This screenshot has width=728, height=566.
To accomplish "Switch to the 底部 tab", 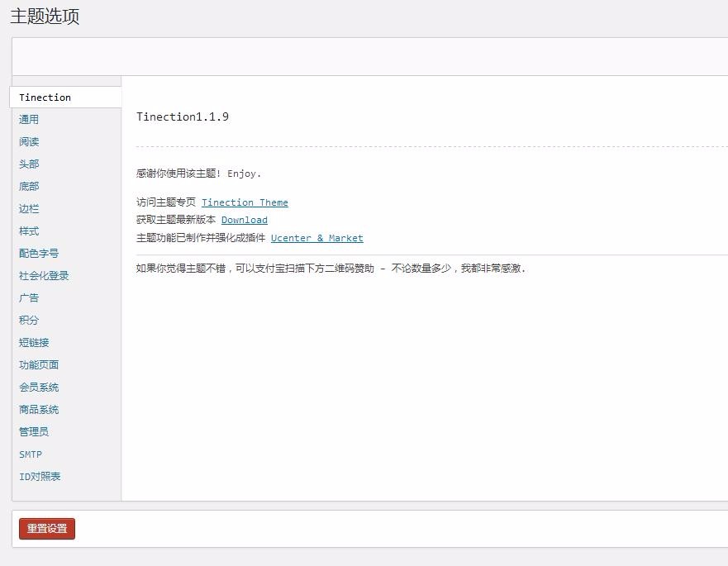I will [29, 186].
